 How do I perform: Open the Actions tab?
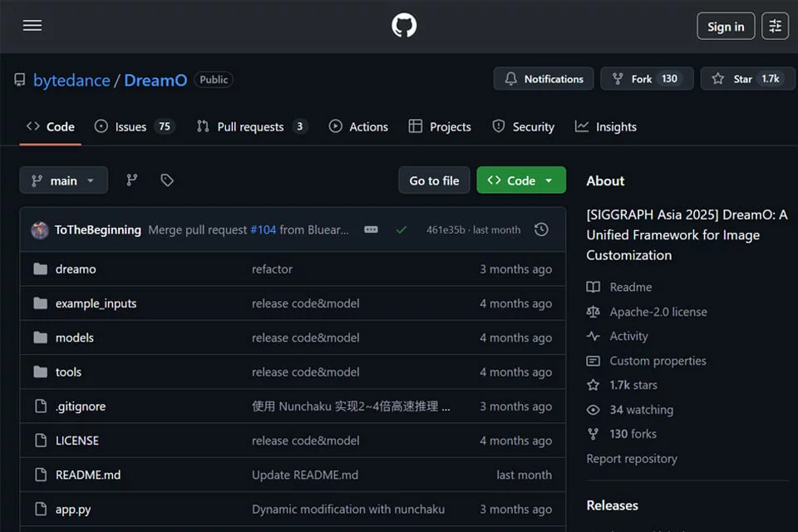[358, 126]
